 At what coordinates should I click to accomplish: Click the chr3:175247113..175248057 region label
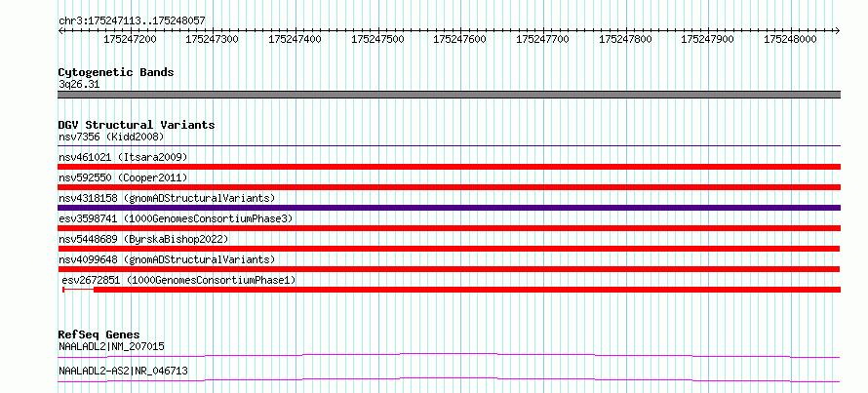132,20
